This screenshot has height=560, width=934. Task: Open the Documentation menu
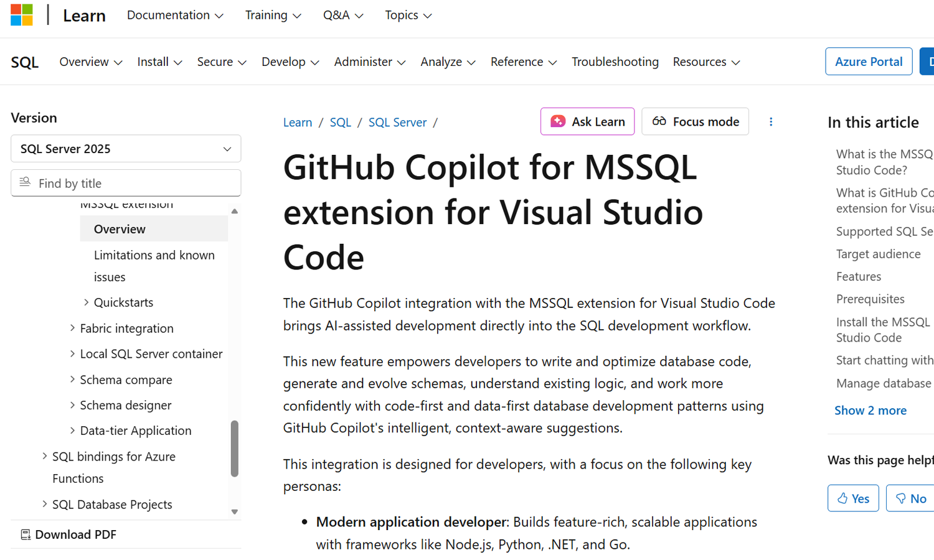175,15
